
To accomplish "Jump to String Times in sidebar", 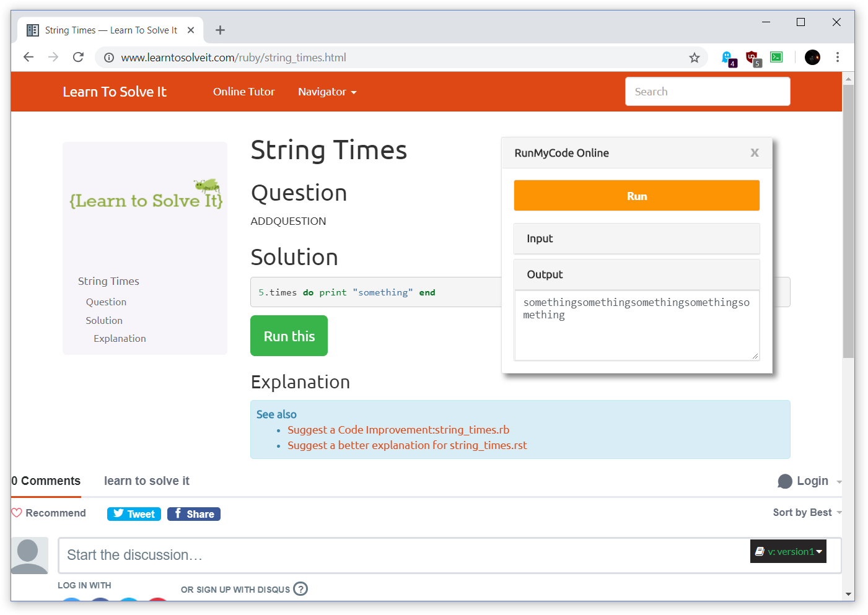I will tap(108, 281).
